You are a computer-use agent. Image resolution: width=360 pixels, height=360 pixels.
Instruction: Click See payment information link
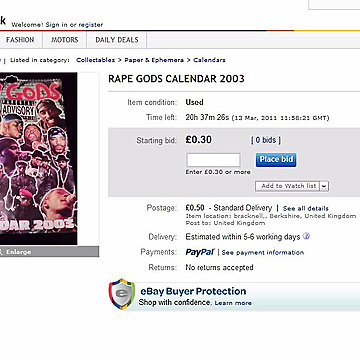263,253
